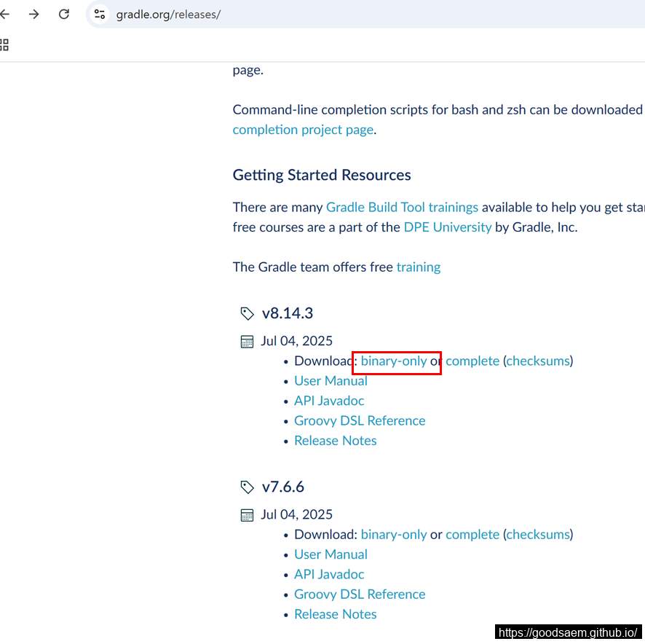645x644 pixels.
Task: Click the calendar icon for v8.14.3 date
Action: [247, 342]
